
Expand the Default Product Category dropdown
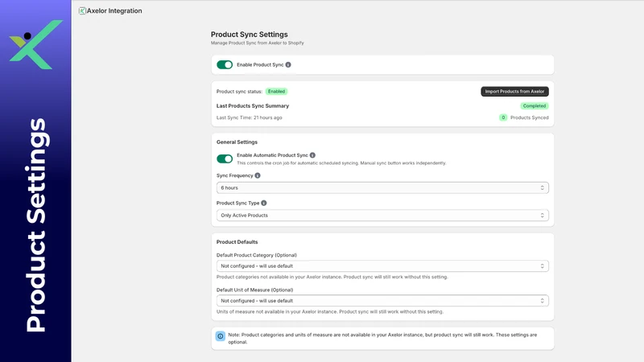pyautogui.click(x=382, y=266)
